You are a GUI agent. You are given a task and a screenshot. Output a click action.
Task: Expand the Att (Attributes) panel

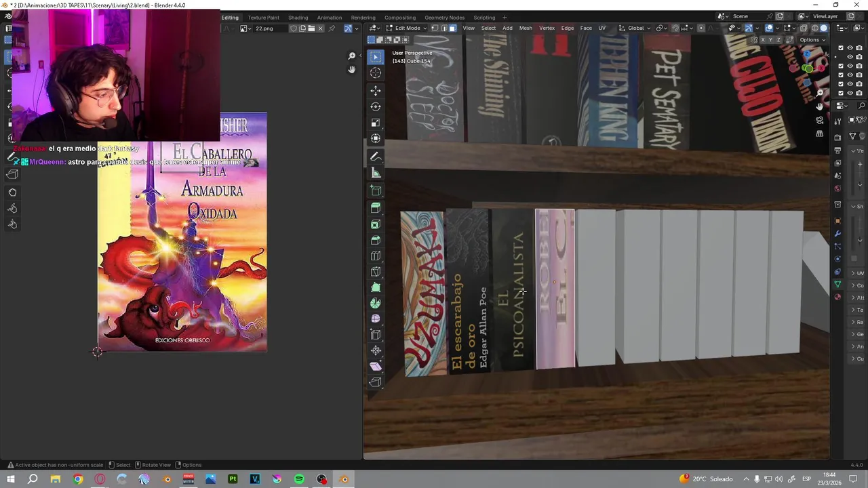coord(857,298)
